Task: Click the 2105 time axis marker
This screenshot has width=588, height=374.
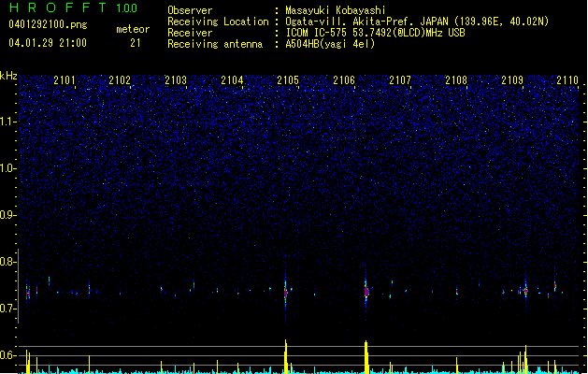Action: [x=288, y=80]
